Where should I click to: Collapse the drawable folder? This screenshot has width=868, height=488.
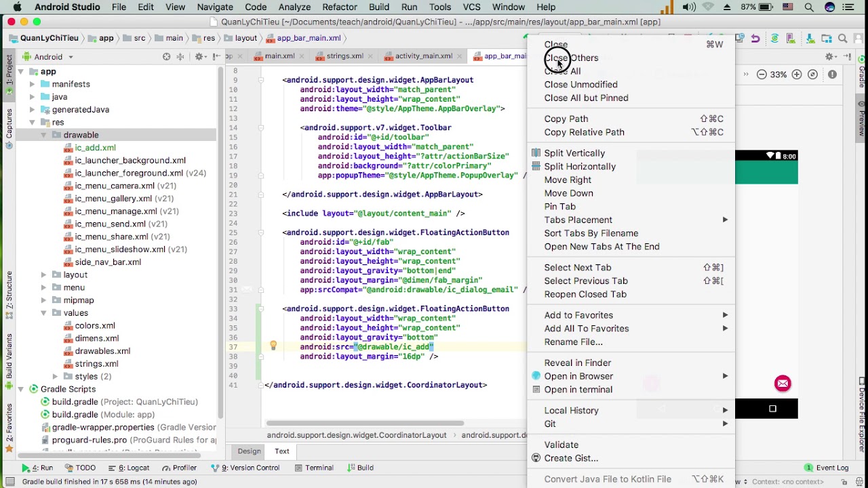[43, 135]
